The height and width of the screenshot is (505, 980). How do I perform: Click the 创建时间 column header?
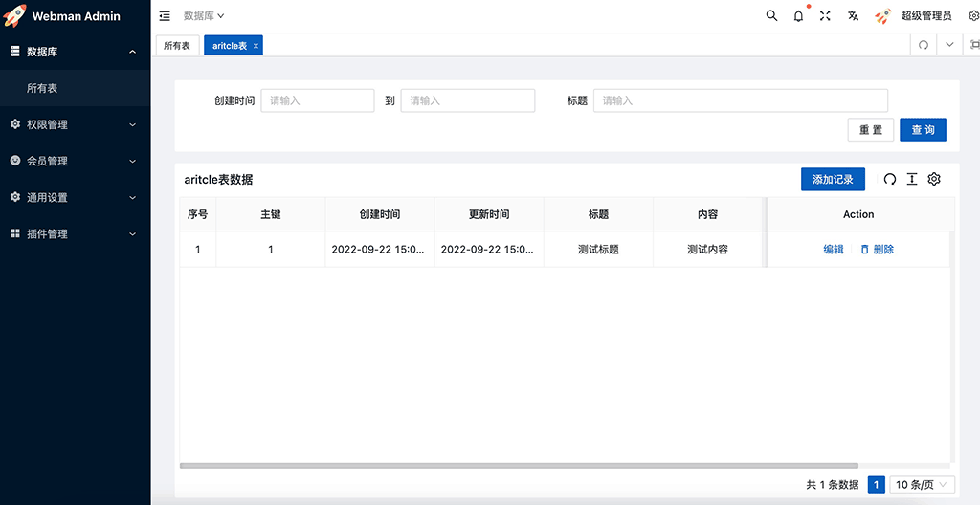point(380,214)
